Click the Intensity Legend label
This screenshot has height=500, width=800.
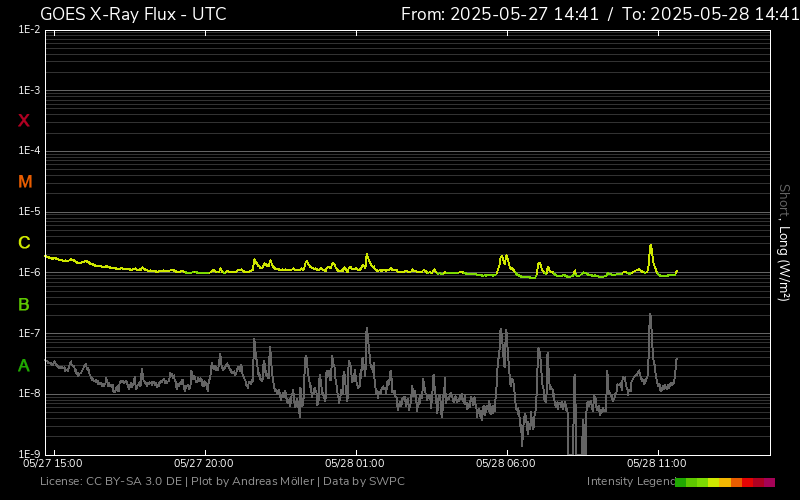629,482
